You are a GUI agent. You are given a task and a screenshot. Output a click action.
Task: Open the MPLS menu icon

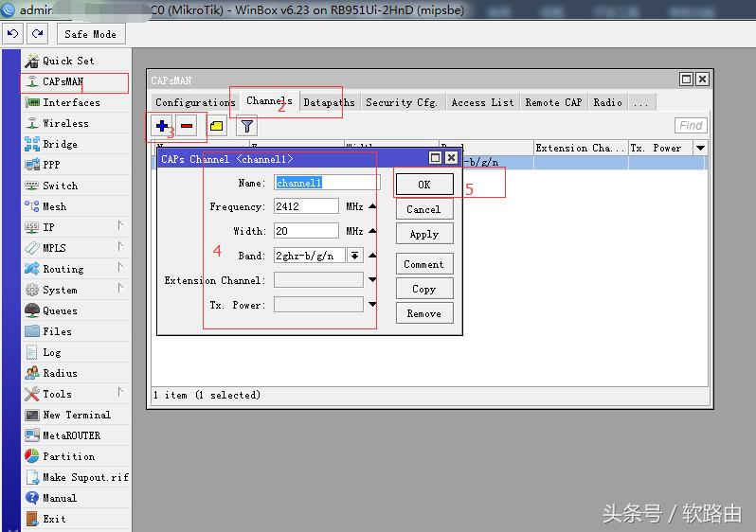[x=32, y=248]
